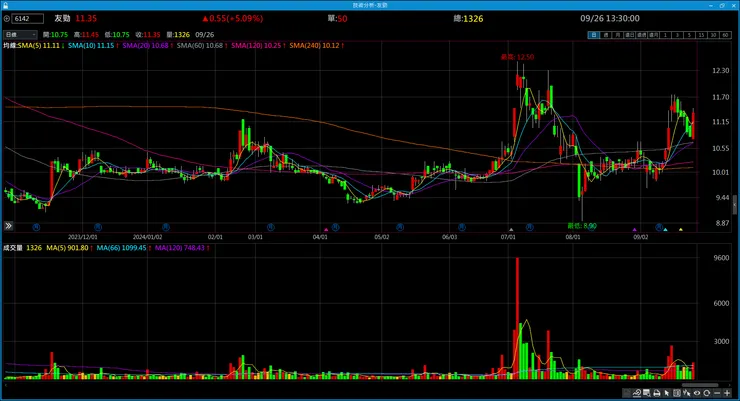Click the 最高 12.50 high price label

click(517, 57)
